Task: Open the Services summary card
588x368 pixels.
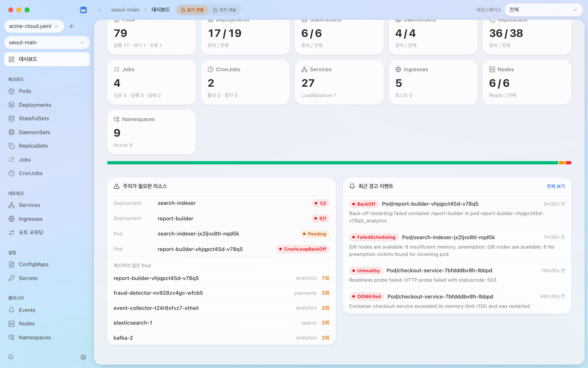Action: coord(339,82)
